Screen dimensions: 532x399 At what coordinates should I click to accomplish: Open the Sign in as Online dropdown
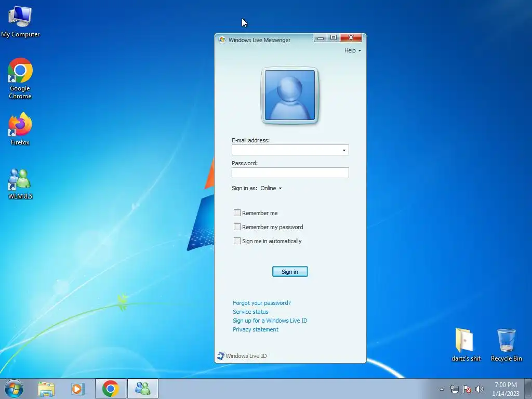point(271,188)
